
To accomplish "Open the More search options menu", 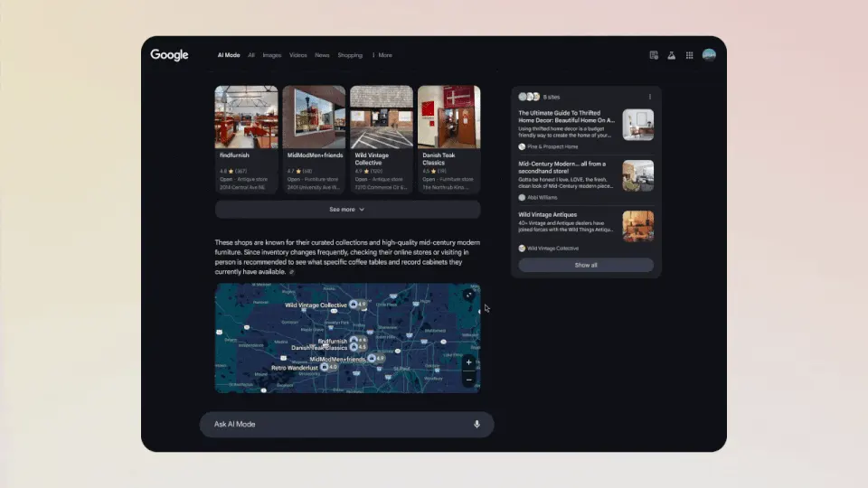I will 382,55.
